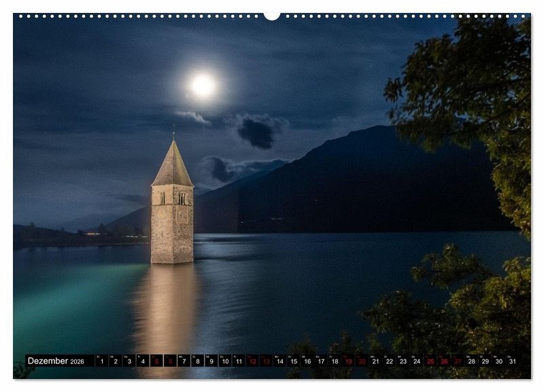
Task: Select day 4 in the calendar strip
Action: pos(143,361)
